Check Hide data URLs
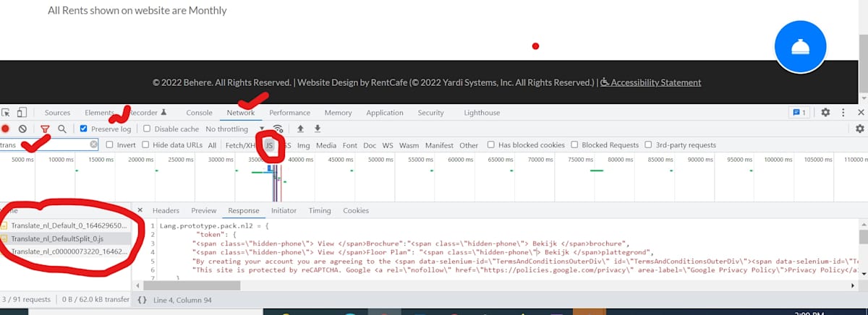 [x=147, y=144]
